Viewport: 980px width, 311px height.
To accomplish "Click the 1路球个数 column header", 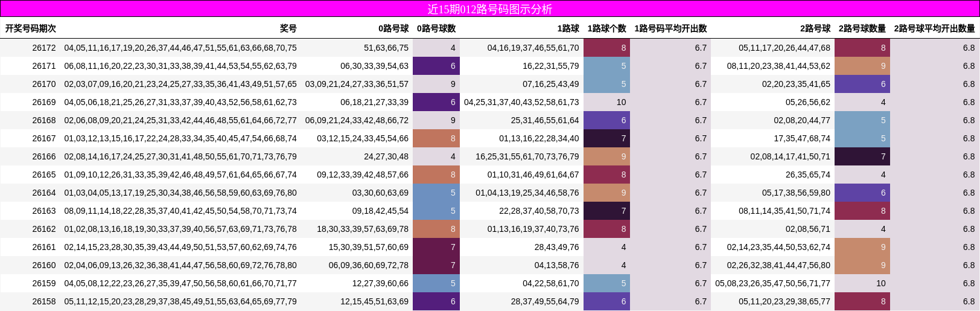I will 606,28.
